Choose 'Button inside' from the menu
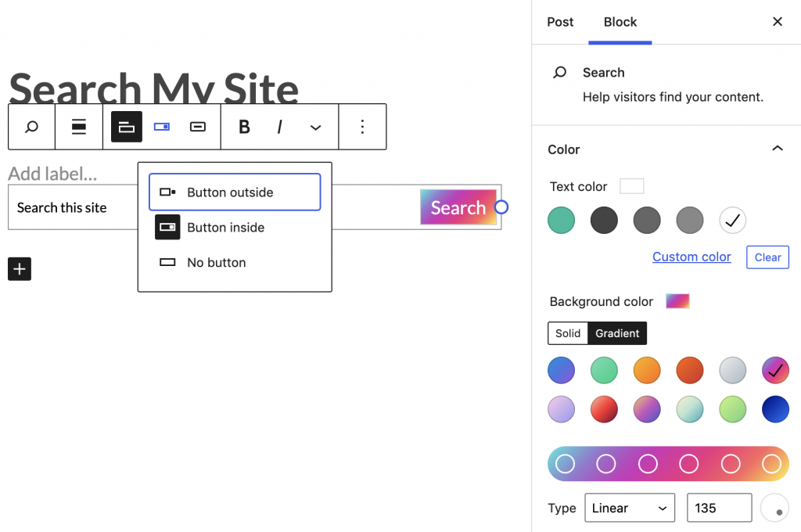 coord(225,228)
